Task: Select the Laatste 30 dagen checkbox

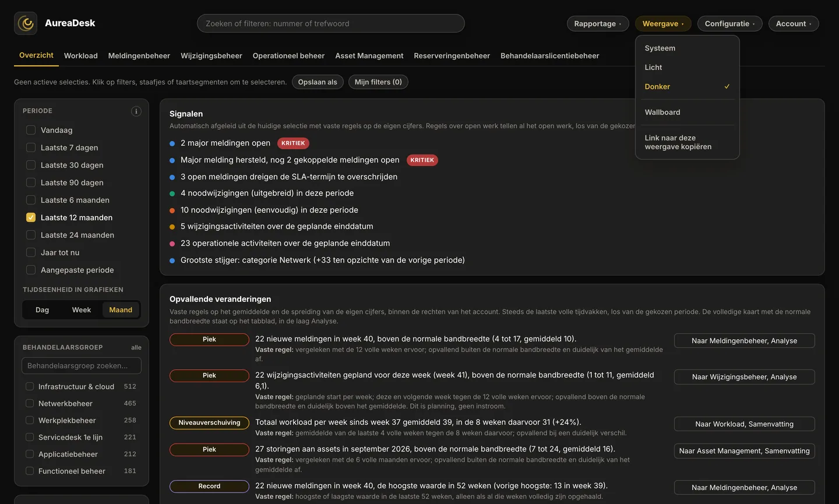Action: click(31, 165)
